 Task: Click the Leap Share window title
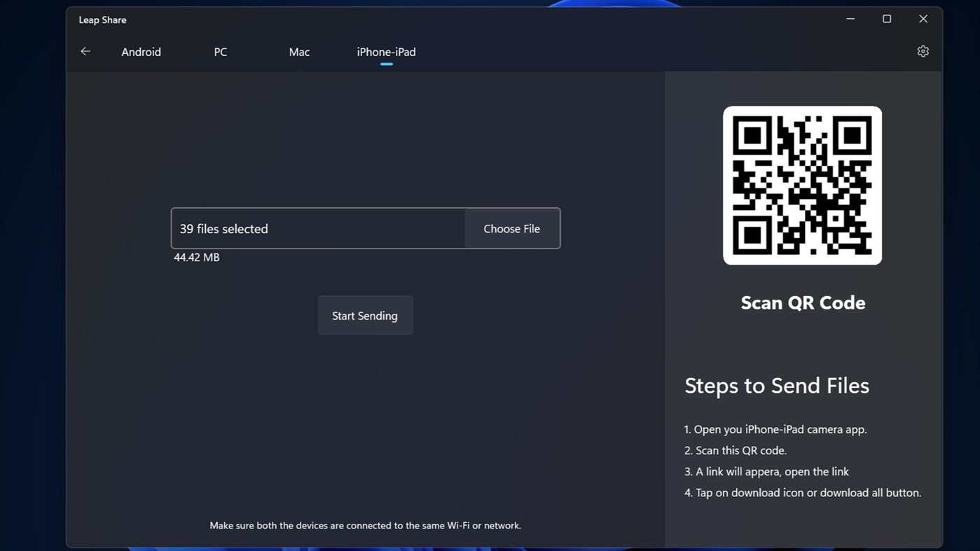(x=102, y=20)
